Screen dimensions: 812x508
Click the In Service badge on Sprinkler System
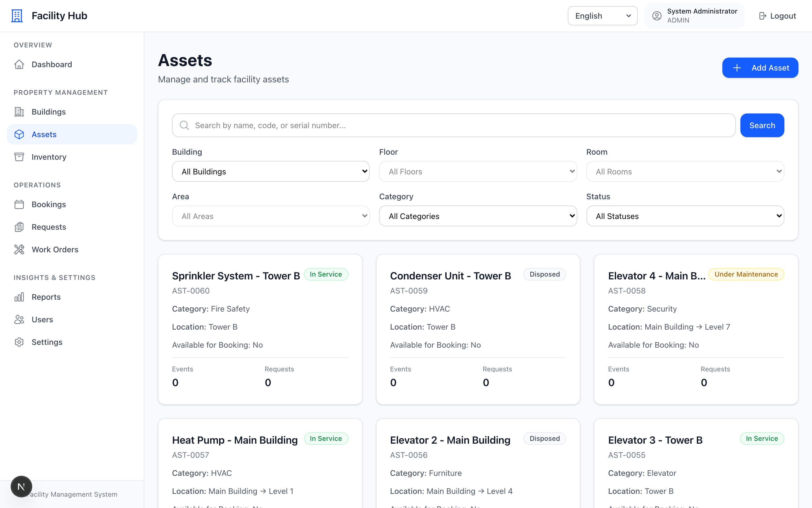point(326,274)
